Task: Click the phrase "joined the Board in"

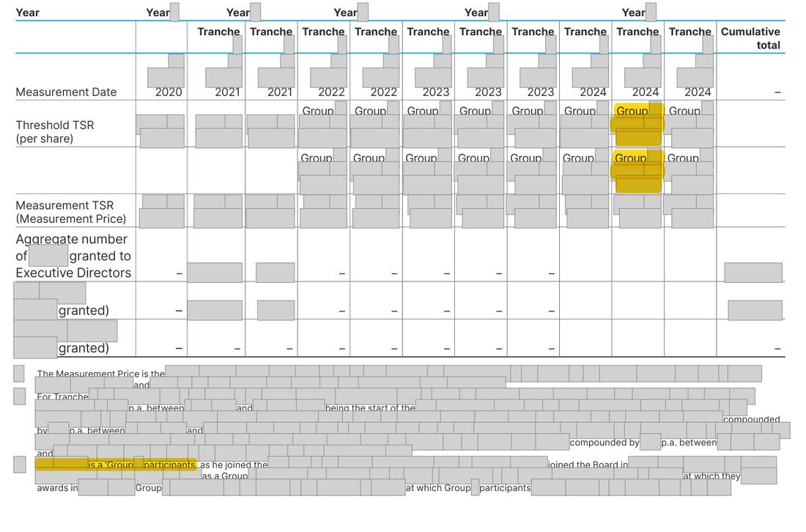Action: [588, 465]
